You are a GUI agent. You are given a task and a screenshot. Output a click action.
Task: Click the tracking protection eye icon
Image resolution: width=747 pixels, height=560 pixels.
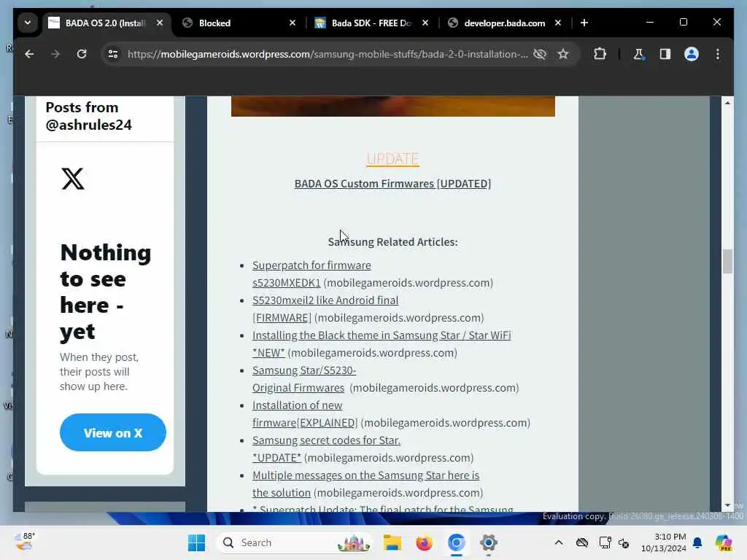pos(540,54)
